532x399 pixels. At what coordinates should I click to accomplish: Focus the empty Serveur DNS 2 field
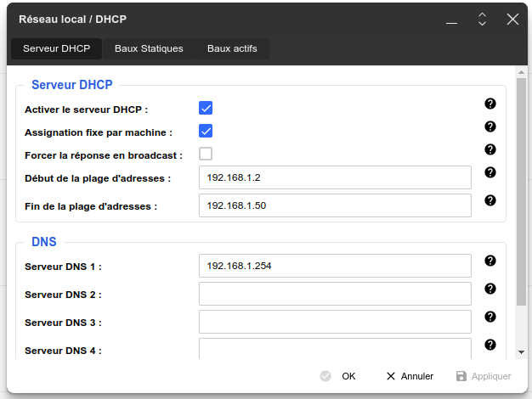(335, 294)
